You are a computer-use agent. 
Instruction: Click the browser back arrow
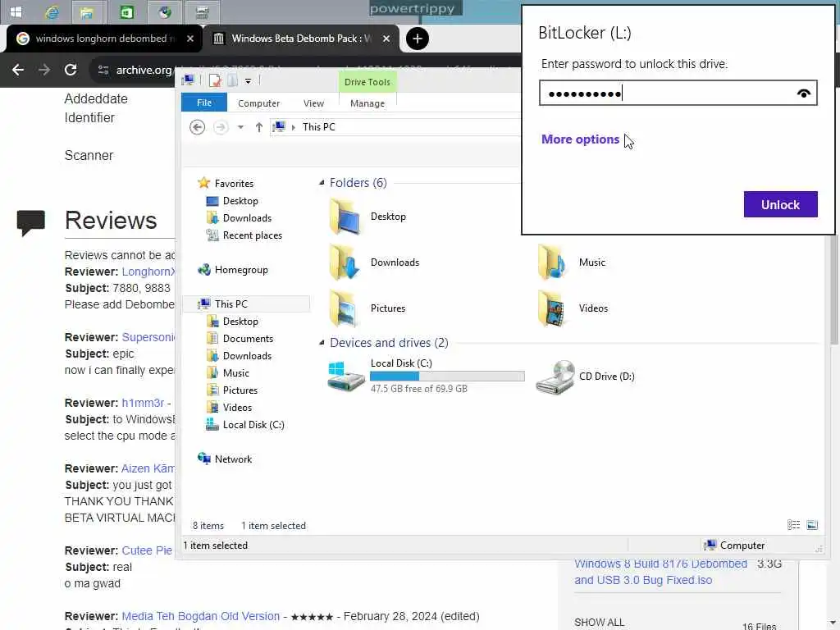18,70
